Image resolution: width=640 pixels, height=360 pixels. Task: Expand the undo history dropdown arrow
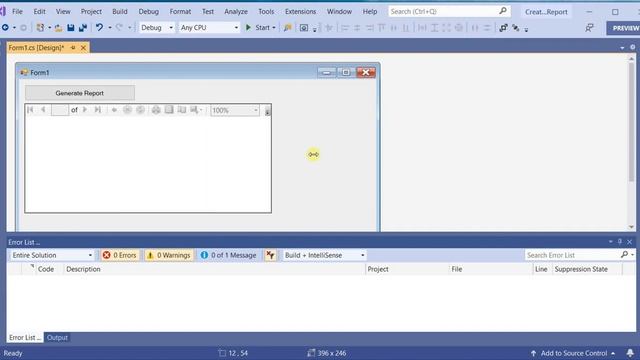click(x=109, y=28)
